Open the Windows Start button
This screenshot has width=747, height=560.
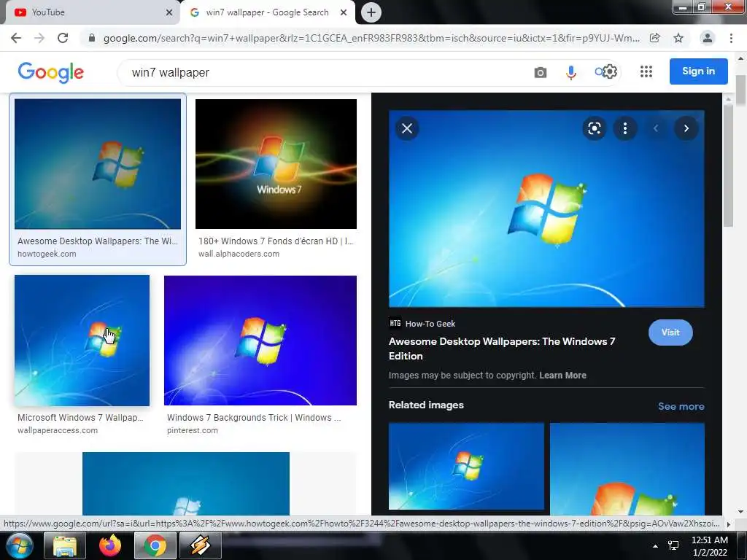point(19,545)
